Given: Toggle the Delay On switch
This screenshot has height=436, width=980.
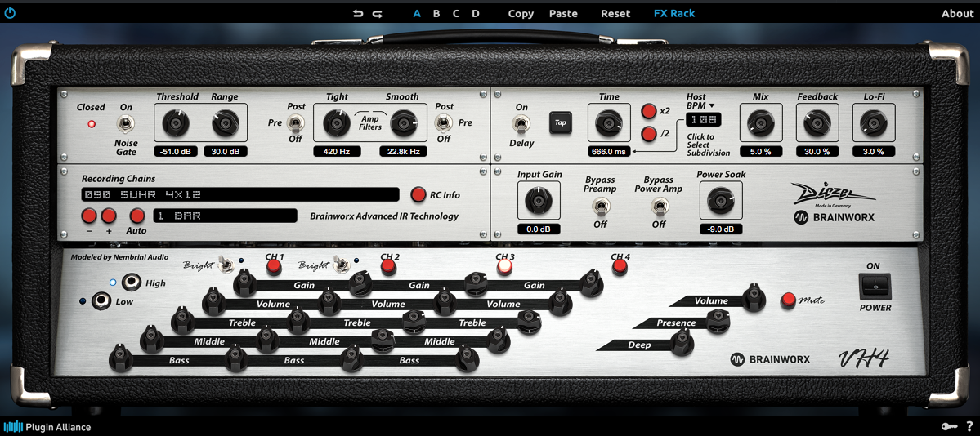Looking at the screenshot, I should click(x=521, y=123).
